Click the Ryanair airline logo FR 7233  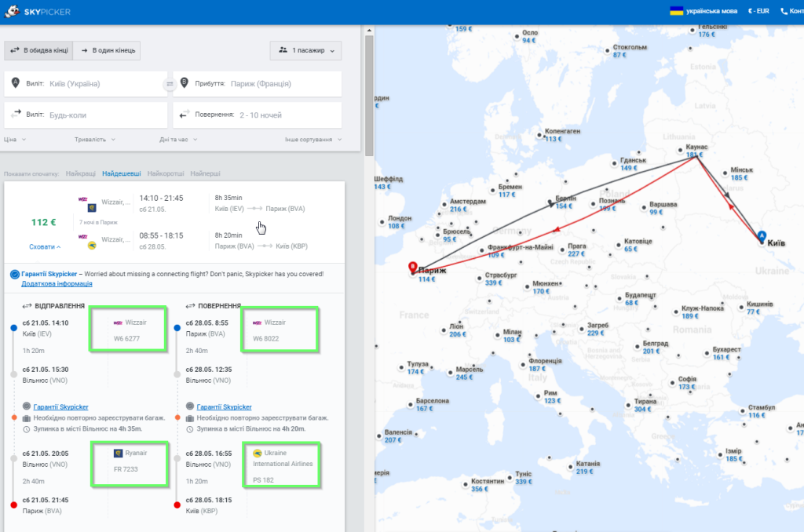pyautogui.click(x=118, y=453)
